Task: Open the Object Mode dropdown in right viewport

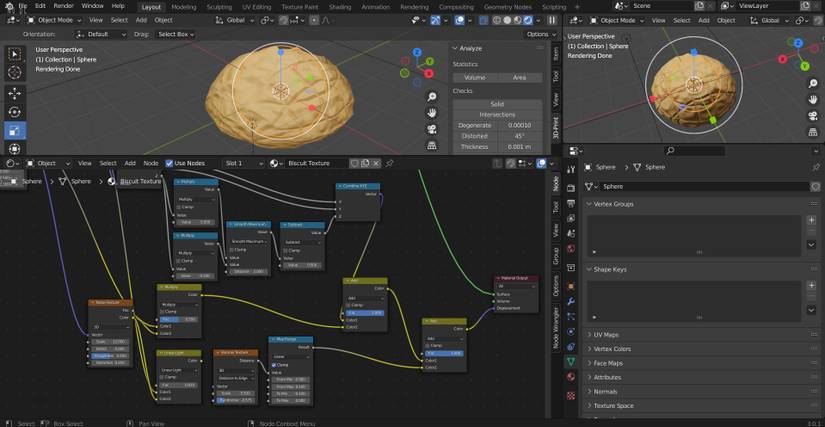Action: click(617, 20)
